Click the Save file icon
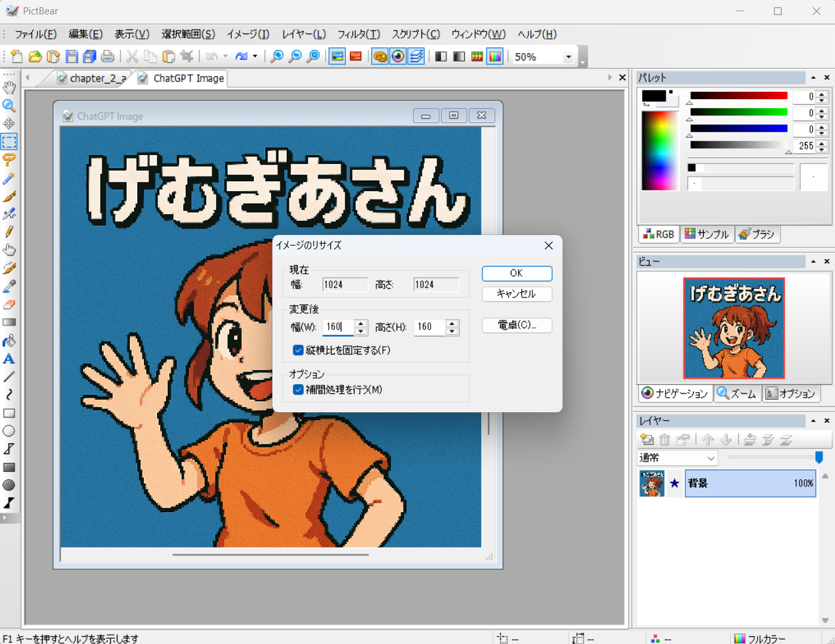The image size is (835, 644). 72,57
